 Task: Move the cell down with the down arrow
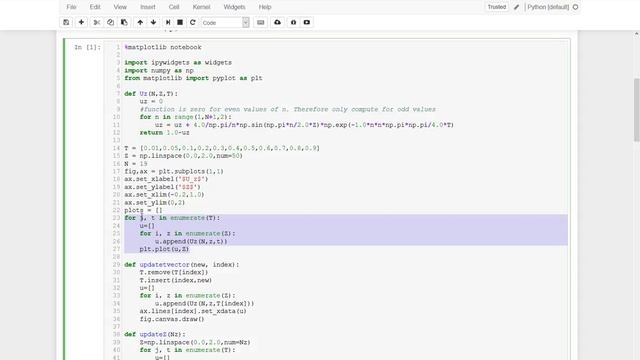tap(153, 22)
